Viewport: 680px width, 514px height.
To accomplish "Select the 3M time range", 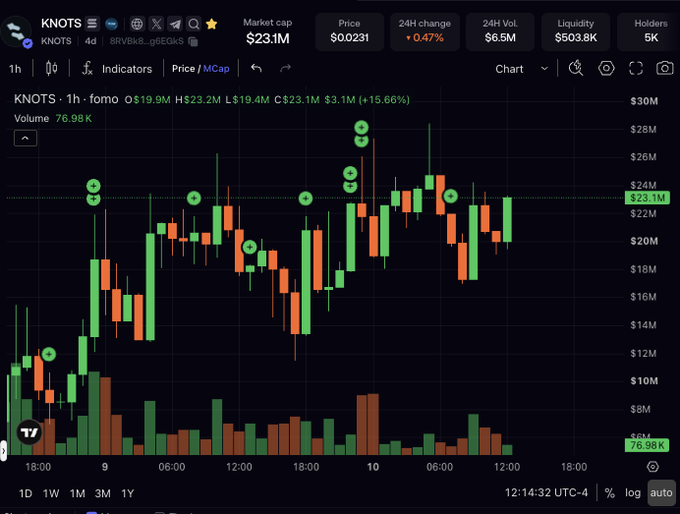I will coord(102,493).
